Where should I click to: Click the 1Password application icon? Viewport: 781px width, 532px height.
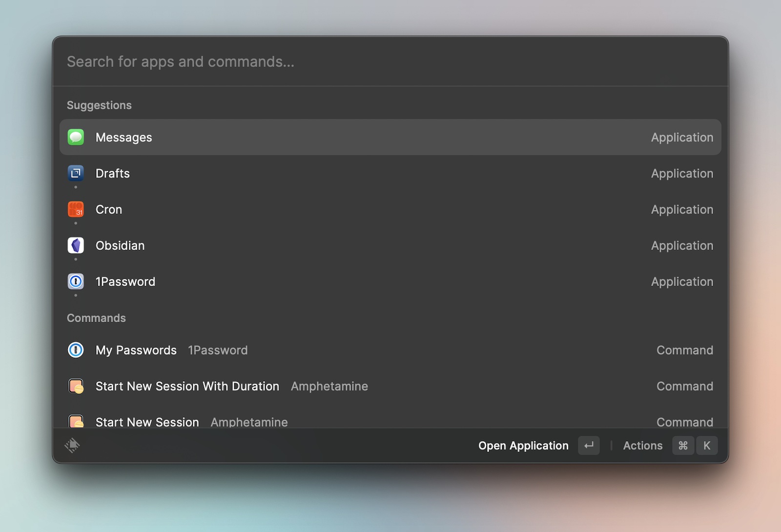[x=76, y=282]
